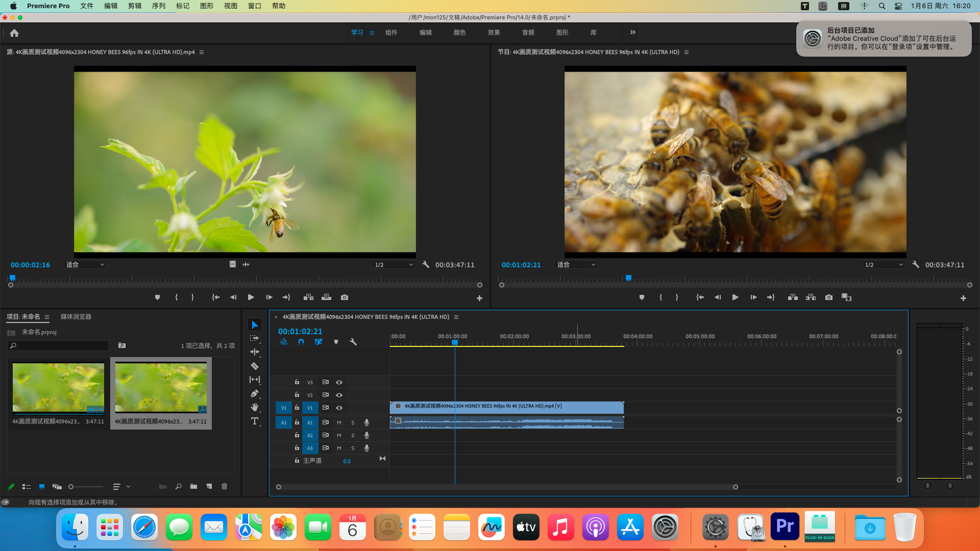Screen dimensions: 980x551
Task: Toggle lock on track V2
Action: [297, 395]
